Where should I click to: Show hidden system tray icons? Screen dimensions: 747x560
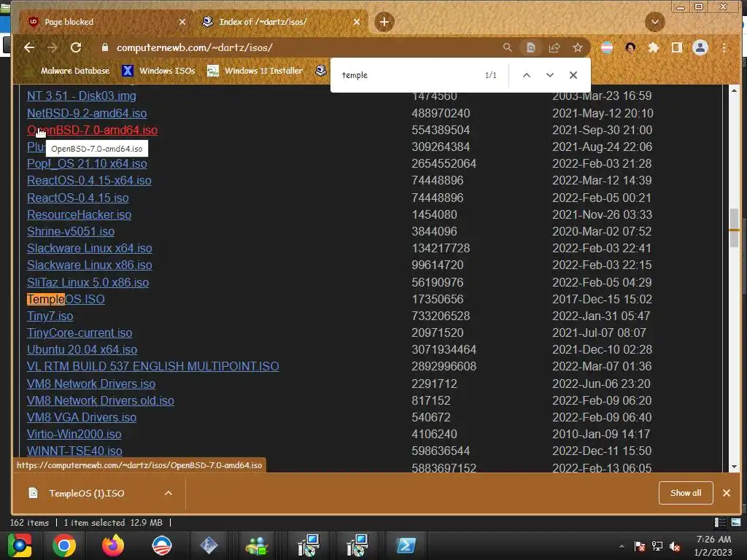coord(622,546)
